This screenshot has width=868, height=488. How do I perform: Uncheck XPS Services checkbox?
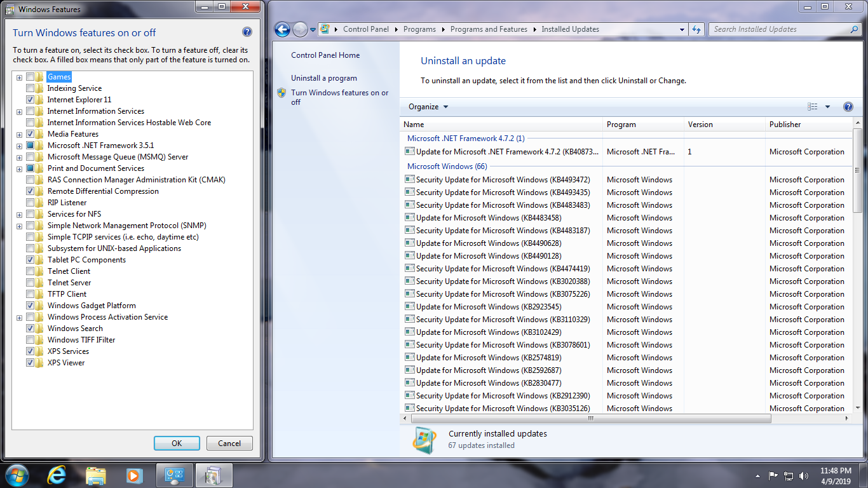30,351
